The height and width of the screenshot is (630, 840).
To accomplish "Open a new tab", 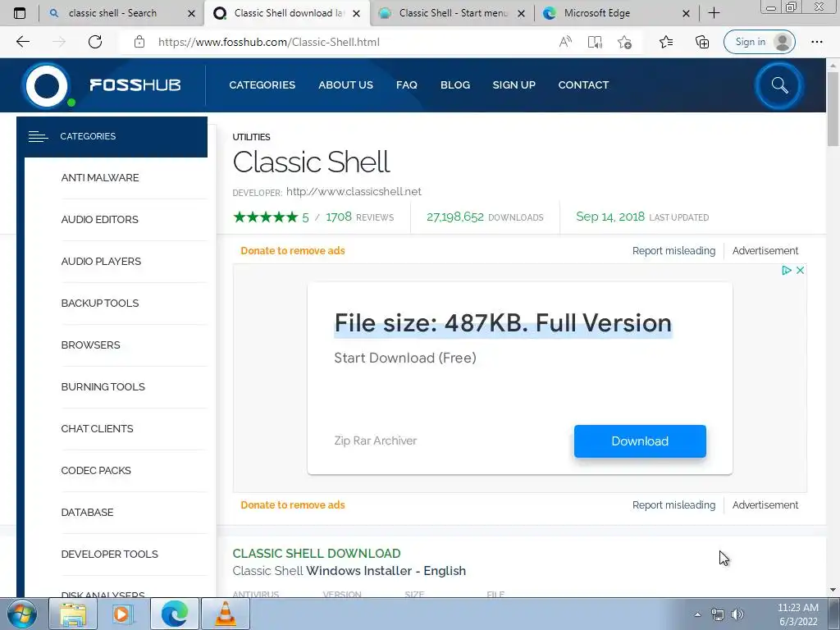I will (x=714, y=13).
